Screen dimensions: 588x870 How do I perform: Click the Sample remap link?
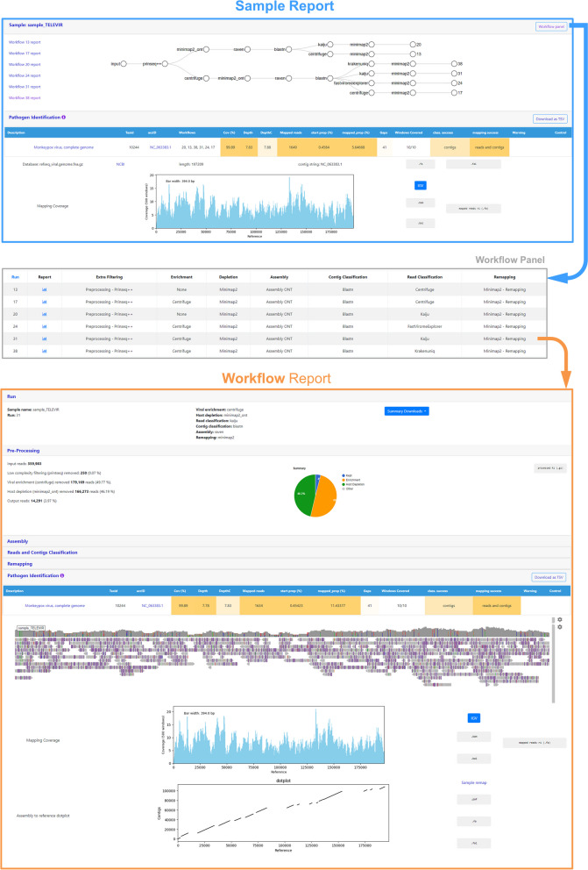[474, 782]
